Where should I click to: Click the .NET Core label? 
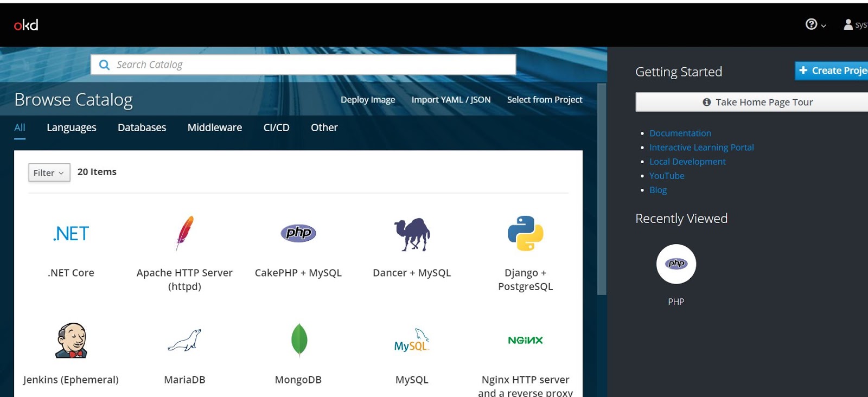point(71,273)
